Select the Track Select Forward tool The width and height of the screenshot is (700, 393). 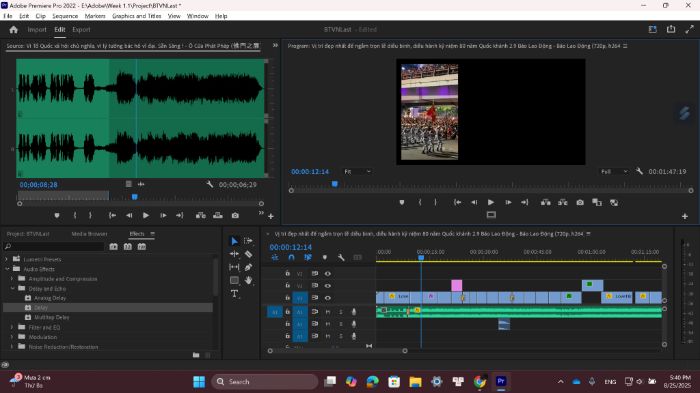click(249, 241)
